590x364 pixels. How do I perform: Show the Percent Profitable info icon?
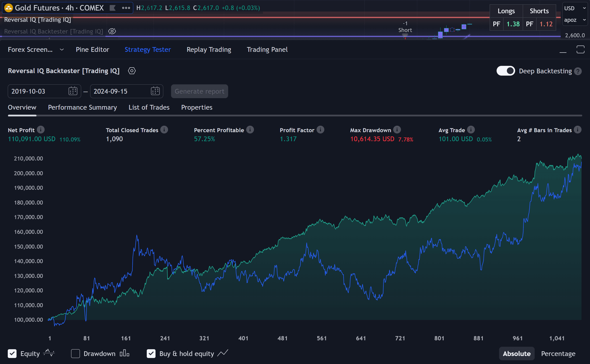click(250, 130)
